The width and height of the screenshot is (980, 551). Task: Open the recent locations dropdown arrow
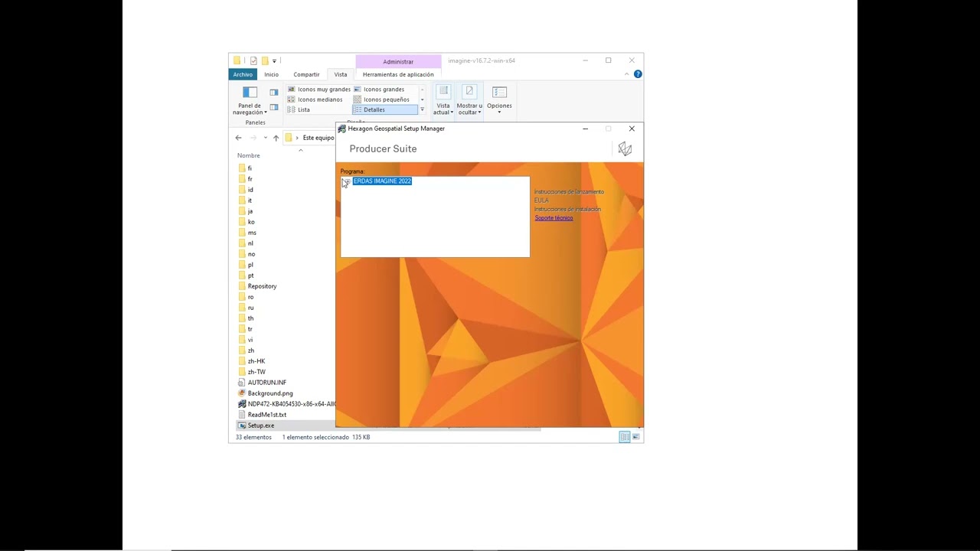pyautogui.click(x=265, y=138)
